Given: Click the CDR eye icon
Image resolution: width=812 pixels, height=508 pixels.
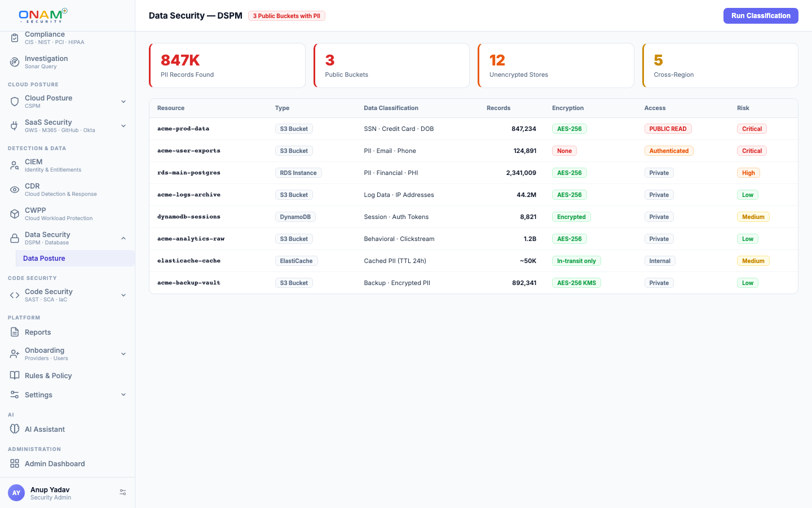Looking at the screenshot, I should click(x=15, y=190).
